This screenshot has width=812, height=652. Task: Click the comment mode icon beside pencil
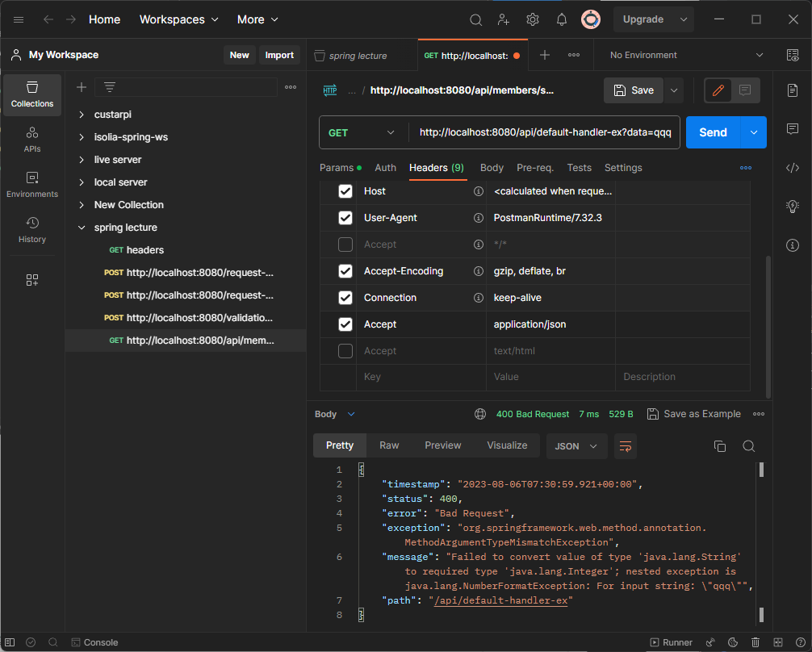(x=745, y=90)
